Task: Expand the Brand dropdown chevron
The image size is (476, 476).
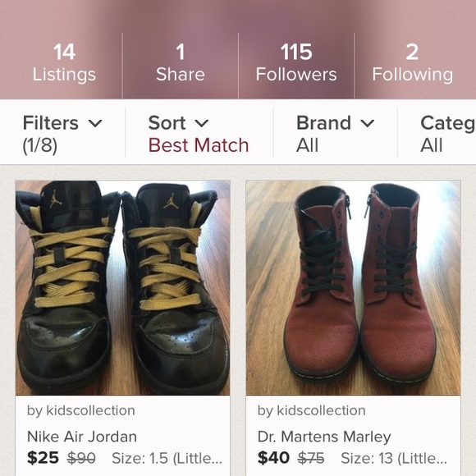Action: (368, 123)
